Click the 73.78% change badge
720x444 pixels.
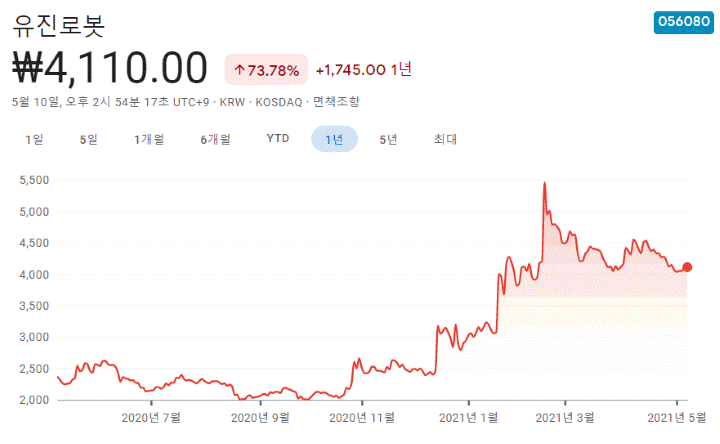click(x=266, y=70)
